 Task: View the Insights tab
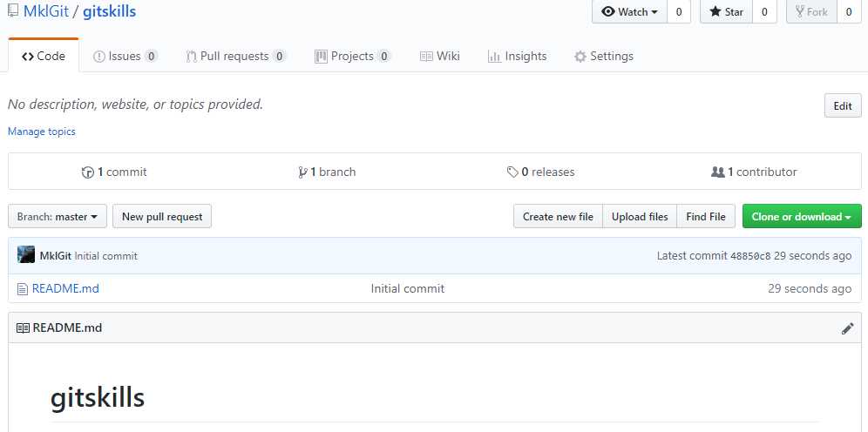[x=517, y=56]
